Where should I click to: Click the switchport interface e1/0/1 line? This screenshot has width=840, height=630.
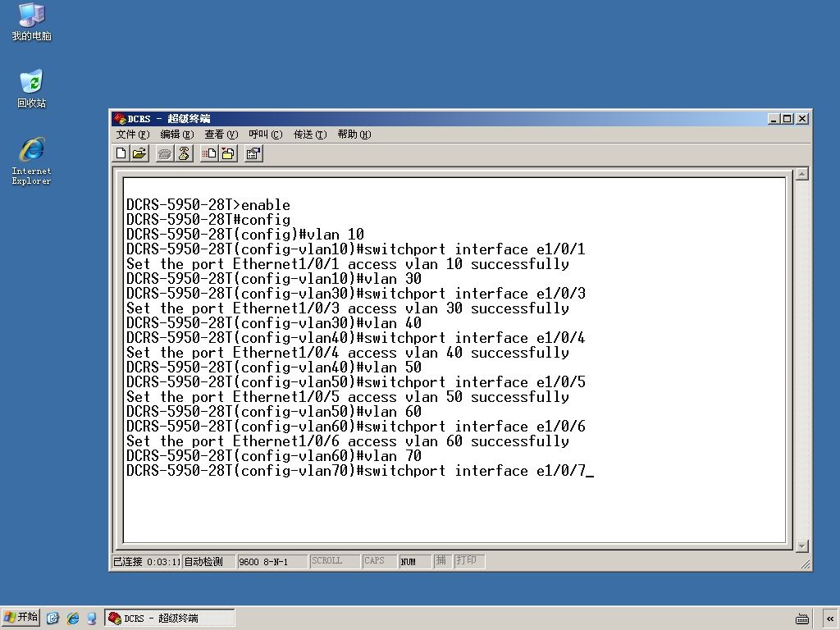[x=356, y=249]
